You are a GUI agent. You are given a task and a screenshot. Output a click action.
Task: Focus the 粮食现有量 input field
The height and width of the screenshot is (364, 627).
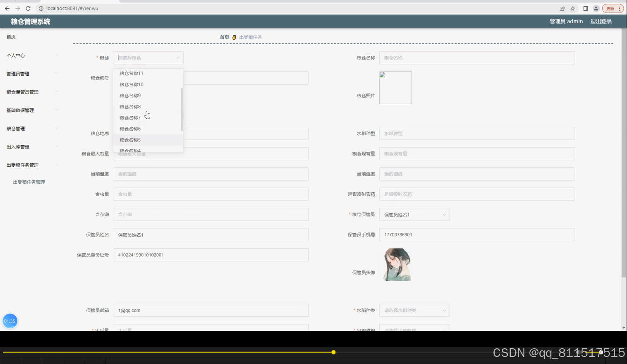(477, 153)
